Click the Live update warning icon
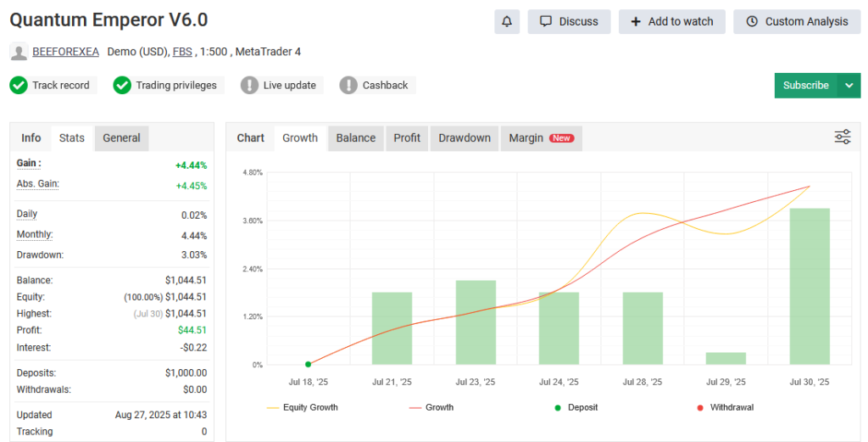The width and height of the screenshot is (868, 442). (x=249, y=85)
